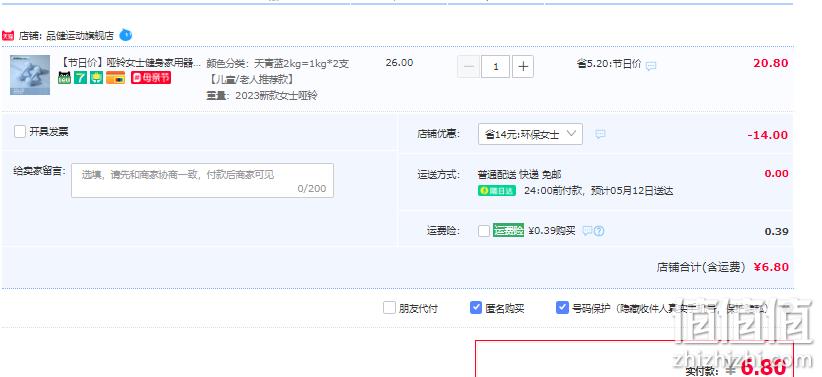
Task: Click the 颜色分类:天青蓝2kg=1kg*2支 text
Action: coord(278,64)
